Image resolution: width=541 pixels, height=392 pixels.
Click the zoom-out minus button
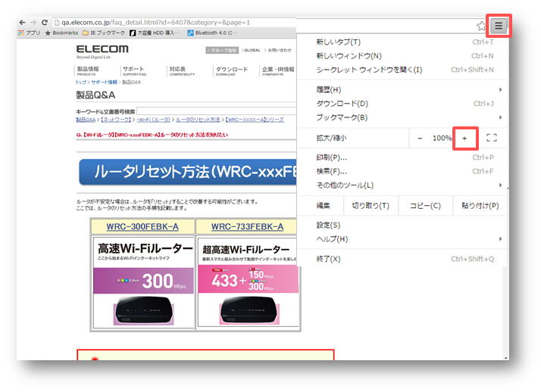click(x=420, y=138)
